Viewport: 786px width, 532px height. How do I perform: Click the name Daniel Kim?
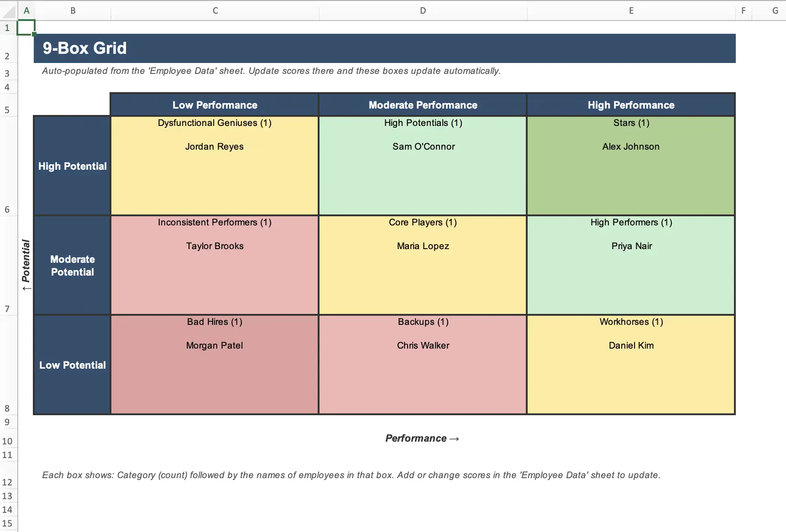[x=631, y=345]
